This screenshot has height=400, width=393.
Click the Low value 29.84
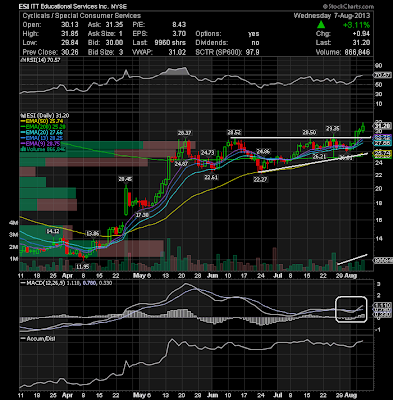tap(70, 43)
